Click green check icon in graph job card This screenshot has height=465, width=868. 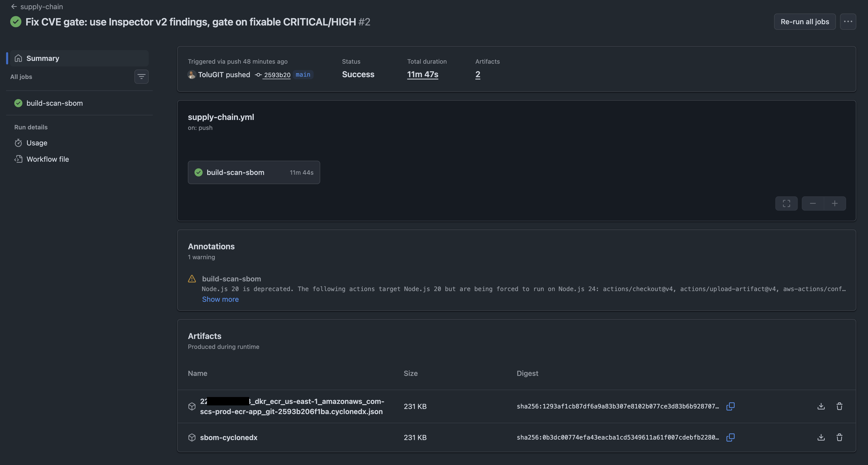(x=199, y=172)
